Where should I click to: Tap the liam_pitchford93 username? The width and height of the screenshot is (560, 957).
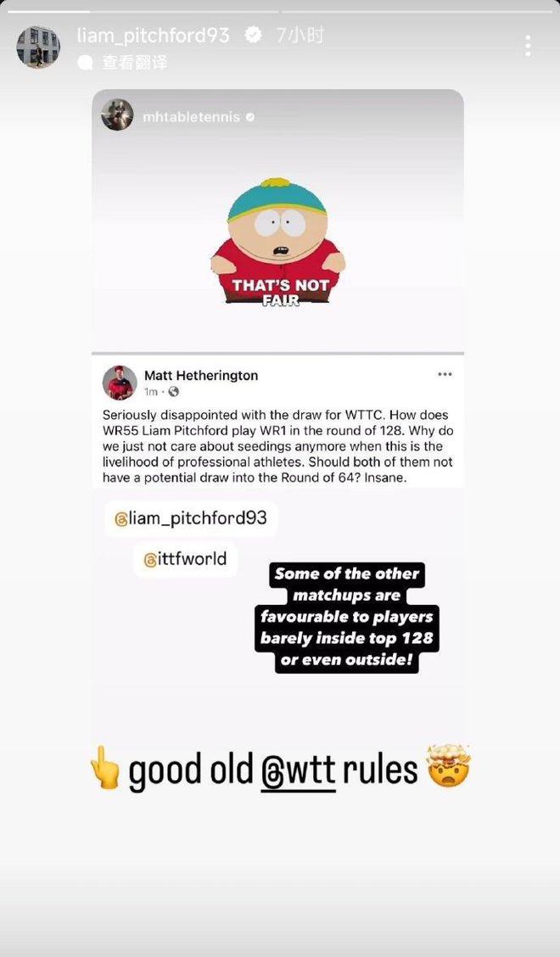tap(154, 36)
